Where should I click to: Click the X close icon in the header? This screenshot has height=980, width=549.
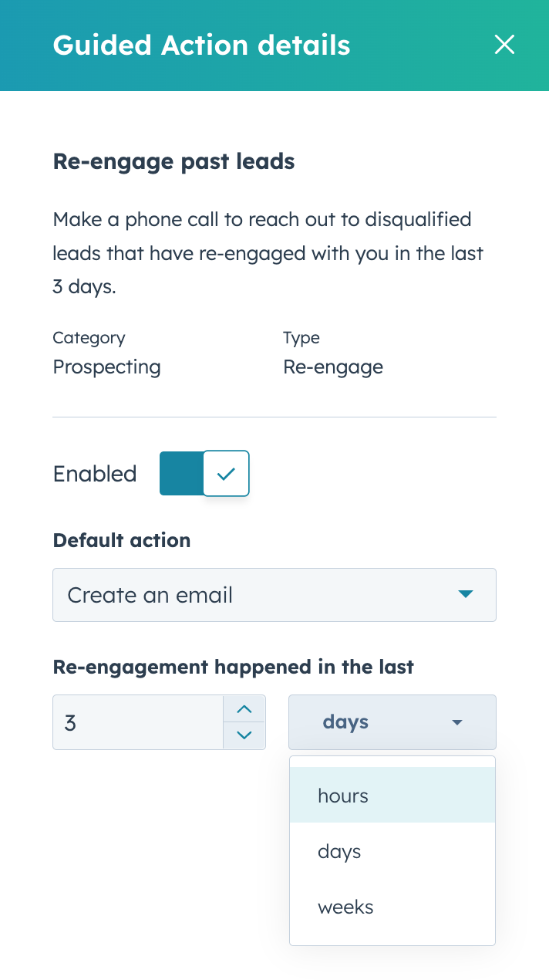504,45
